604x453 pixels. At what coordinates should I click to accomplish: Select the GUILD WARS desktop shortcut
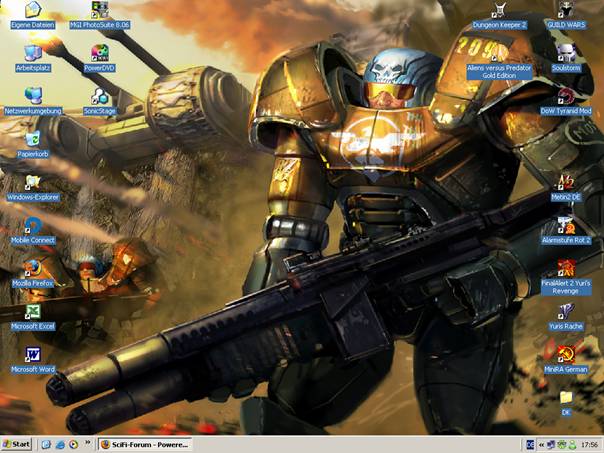(566, 10)
